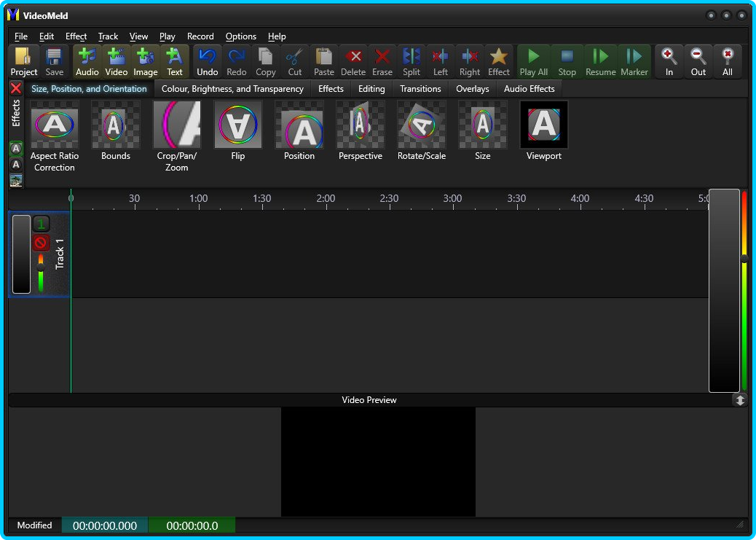Click the Marker toolbar button
Image resolution: width=756 pixels, height=540 pixels.
634,62
